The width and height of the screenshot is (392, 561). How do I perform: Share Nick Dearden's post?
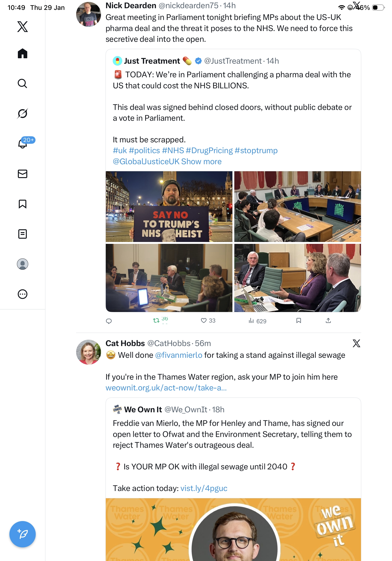(328, 320)
